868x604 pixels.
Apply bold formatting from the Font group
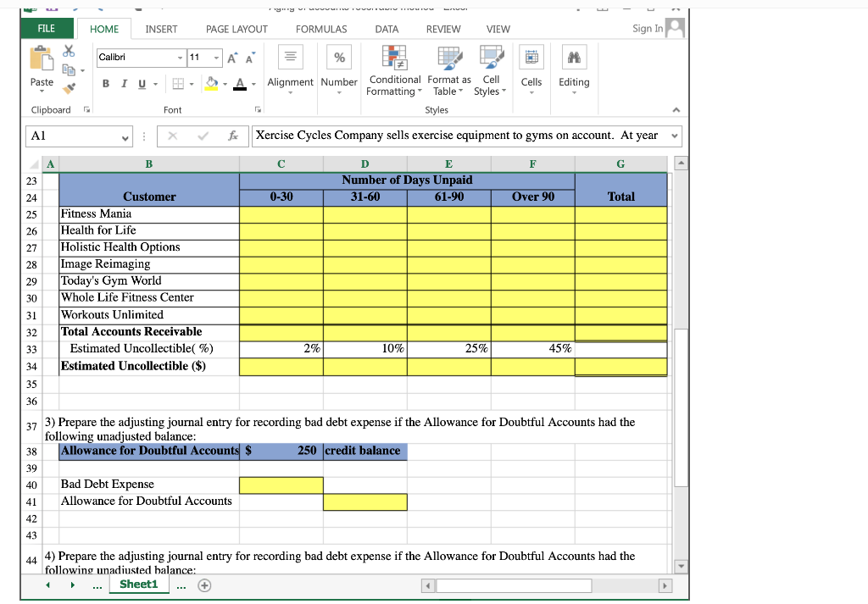105,84
